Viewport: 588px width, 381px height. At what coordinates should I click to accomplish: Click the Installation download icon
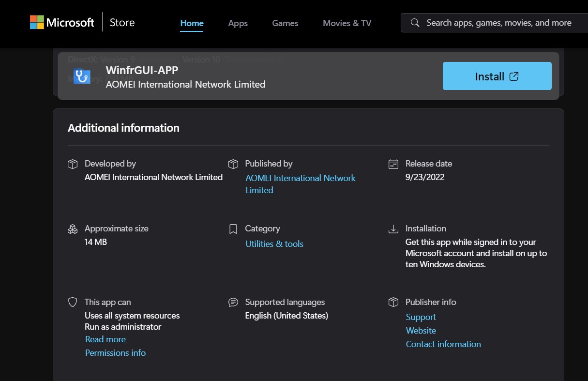click(x=393, y=229)
